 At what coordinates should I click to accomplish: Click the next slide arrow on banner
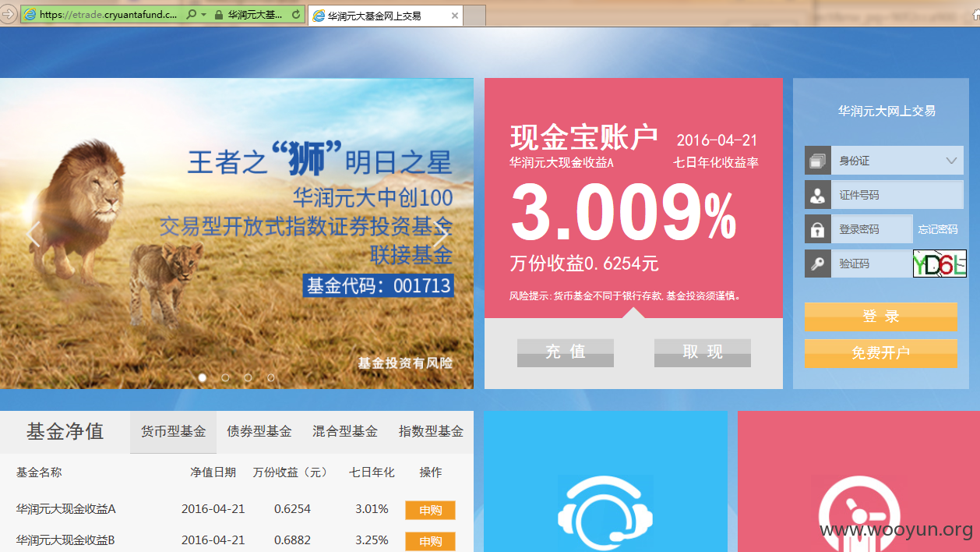coord(442,233)
